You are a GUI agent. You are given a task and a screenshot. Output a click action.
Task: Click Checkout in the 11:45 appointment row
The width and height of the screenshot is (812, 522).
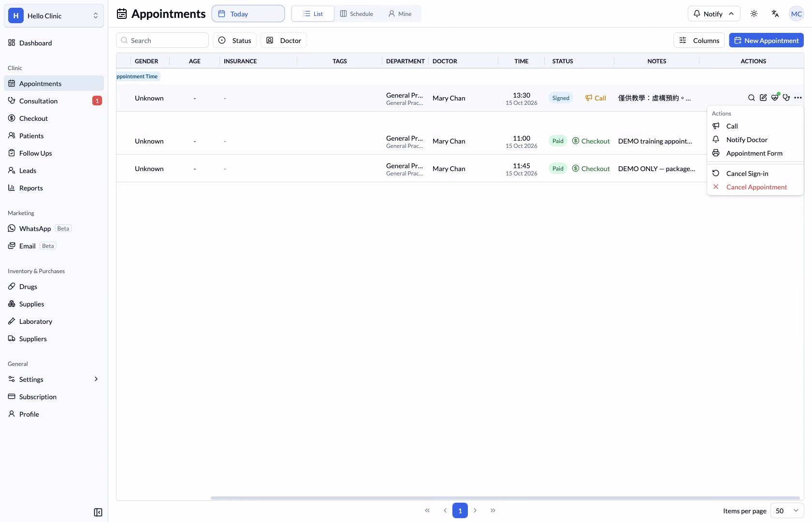click(591, 169)
